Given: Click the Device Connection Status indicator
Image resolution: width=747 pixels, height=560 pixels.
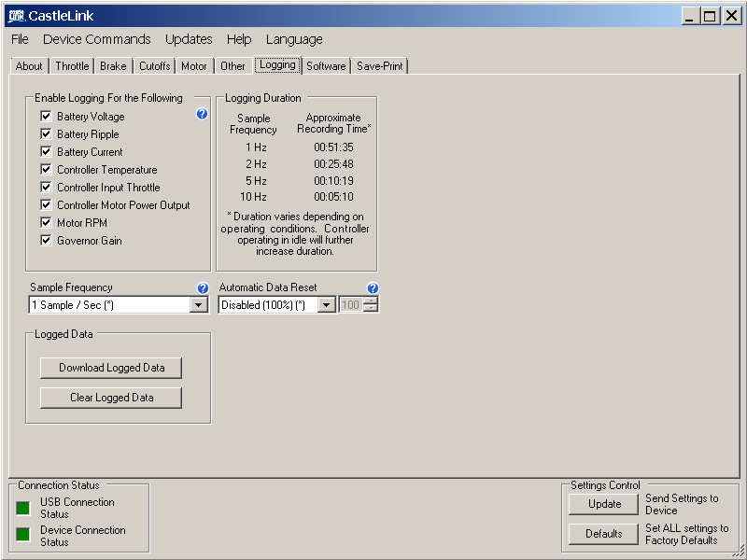Looking at the screenshot, I should coord(23,537).
